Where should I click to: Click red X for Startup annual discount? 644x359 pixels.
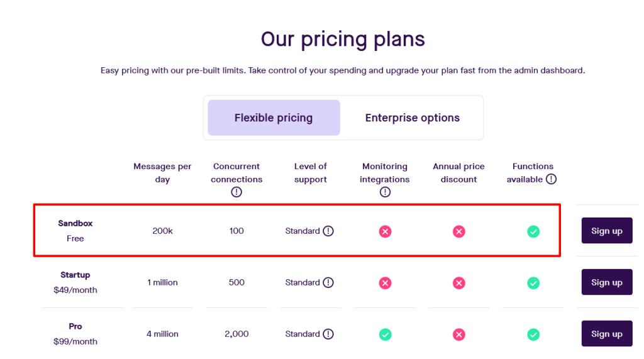[459, 283]
